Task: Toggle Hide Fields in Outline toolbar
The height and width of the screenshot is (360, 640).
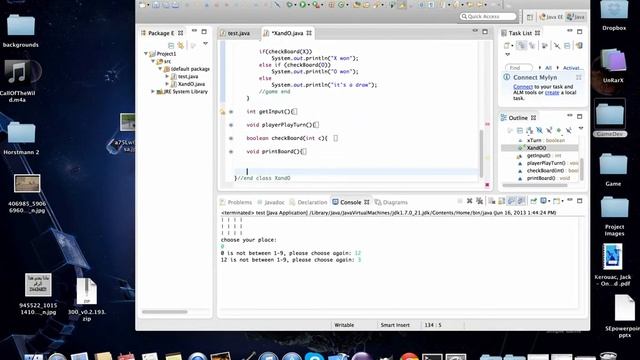Action: click(x=539, y=130)
